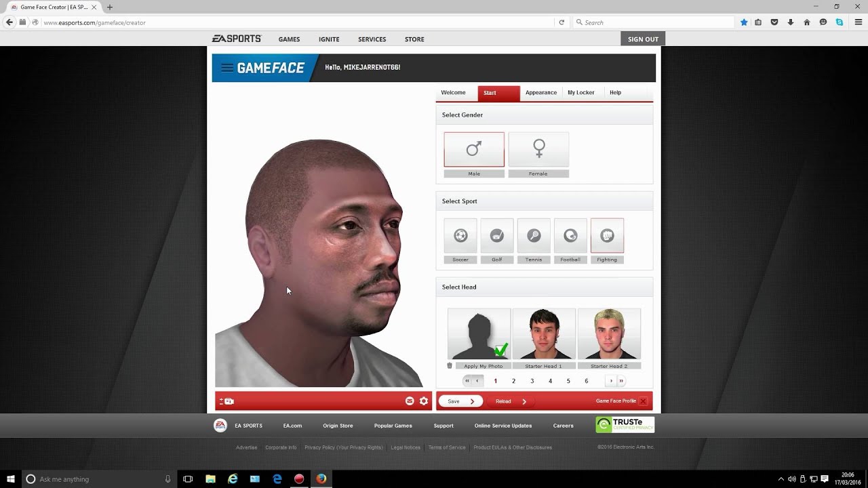Show hidden tray icons with the chevron
This screenshot has width=868, height=488.
[x=781, y=479]
